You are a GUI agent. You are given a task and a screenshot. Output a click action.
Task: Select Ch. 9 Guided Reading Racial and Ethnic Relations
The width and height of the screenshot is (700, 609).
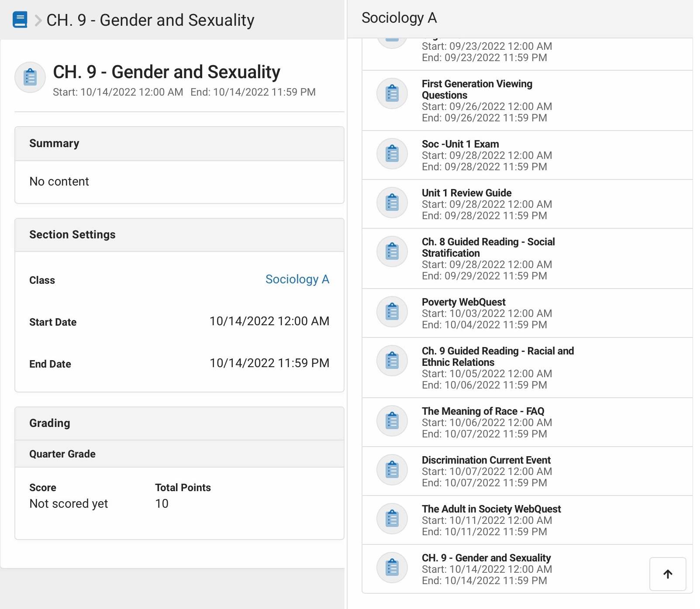(x=497, y=356)
